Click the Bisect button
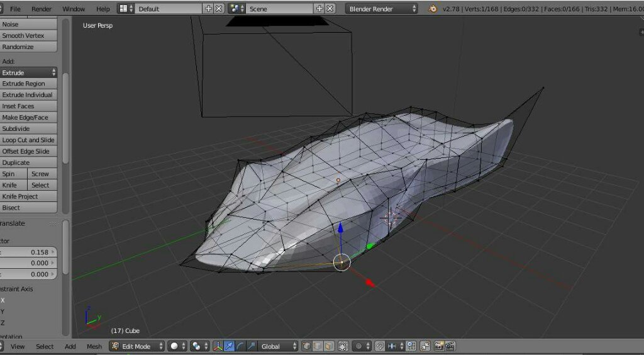Image resolution: width=644 pixels, height=355 pixels. [x=28, y=208]
